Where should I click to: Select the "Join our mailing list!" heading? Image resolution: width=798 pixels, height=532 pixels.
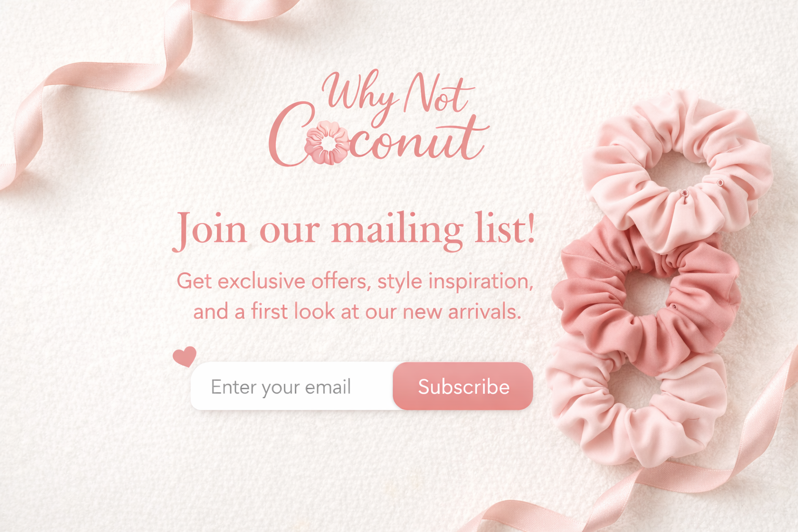click(x=354, y=230)
